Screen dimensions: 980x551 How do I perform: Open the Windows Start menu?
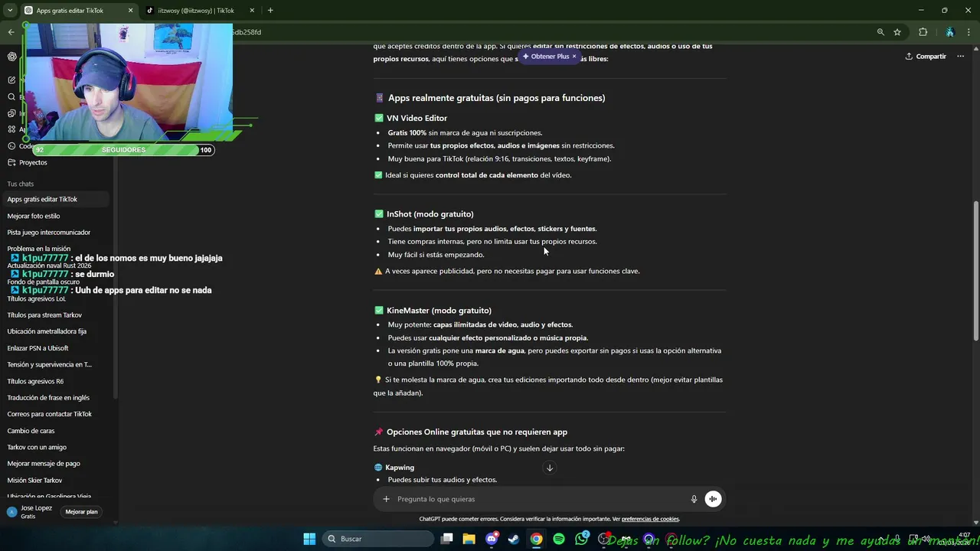(309, 539)
